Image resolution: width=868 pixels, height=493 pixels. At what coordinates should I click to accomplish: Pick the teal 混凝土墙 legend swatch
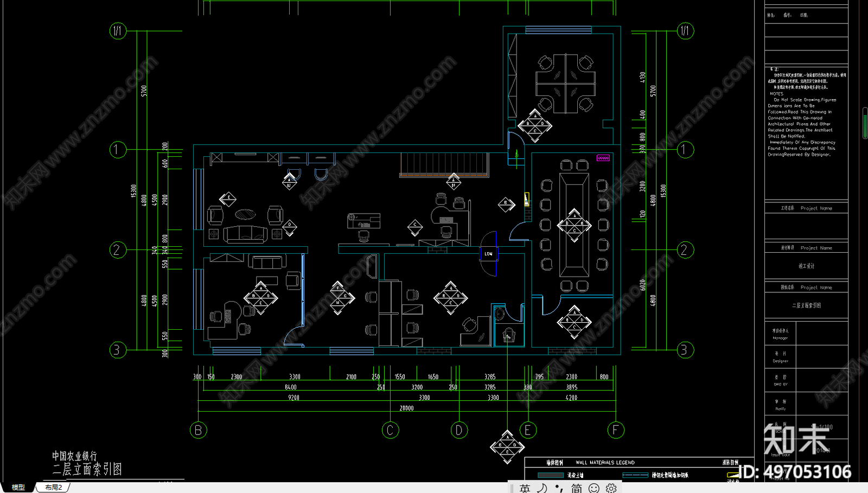[x=551, y=475]
